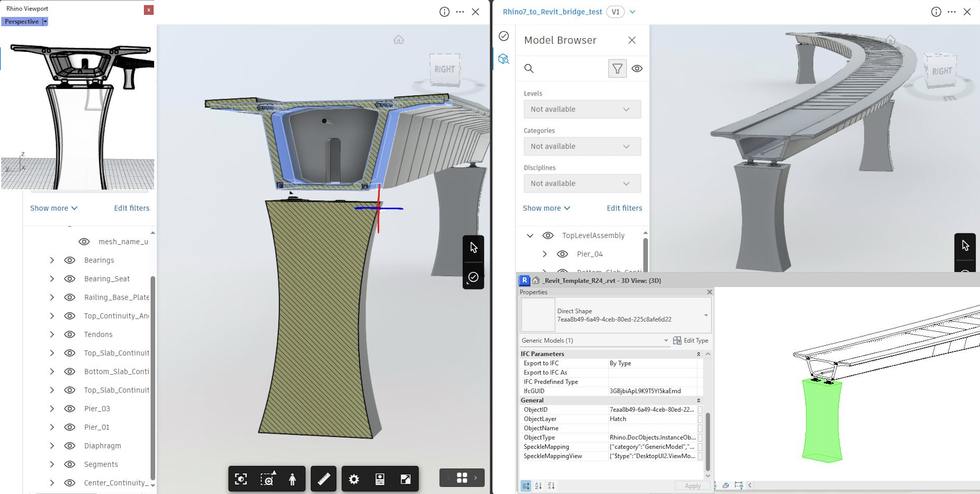Toggle full screen in viewer toolbar
This screenshot has height=494, width=980.
pyautogui.click(x=405, y=479)
